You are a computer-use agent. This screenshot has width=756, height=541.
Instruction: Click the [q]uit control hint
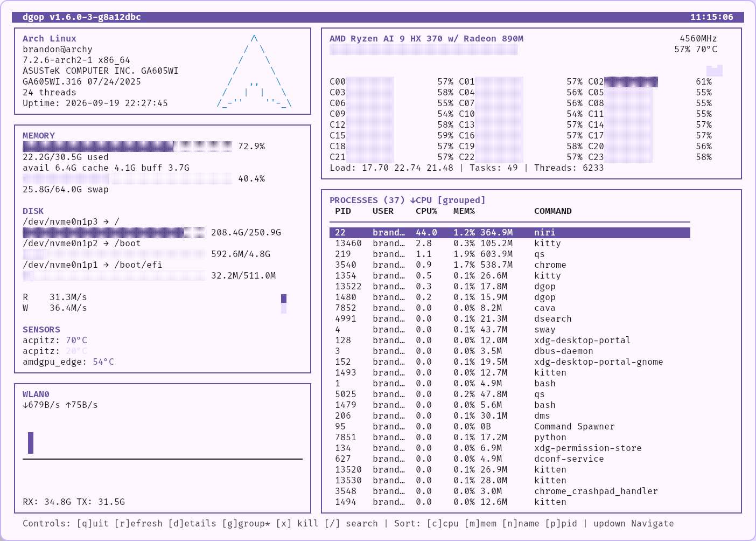93,524
